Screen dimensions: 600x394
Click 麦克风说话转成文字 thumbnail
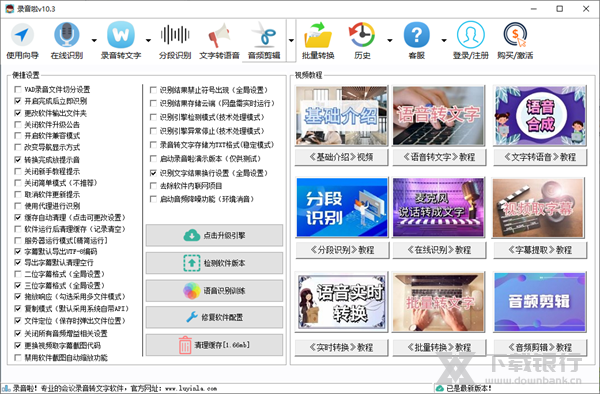pyautogui.click(x=439, y=207)
